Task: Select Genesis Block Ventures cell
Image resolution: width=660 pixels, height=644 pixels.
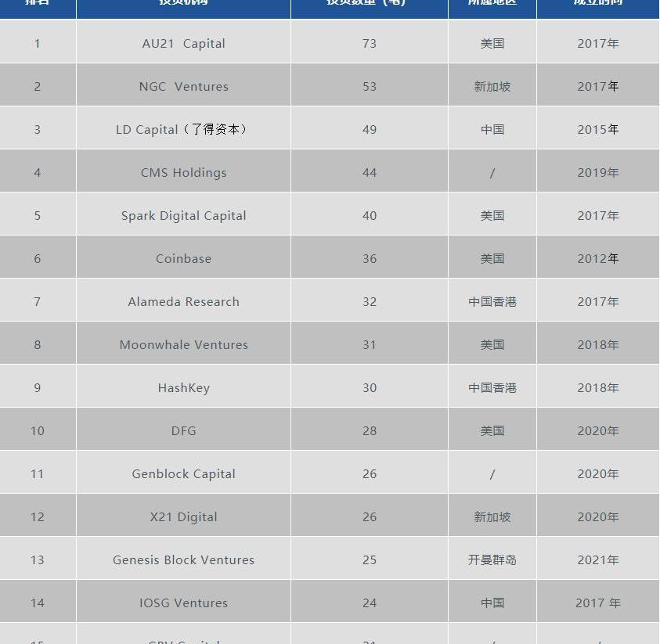Action: click(x=183, y=559)
